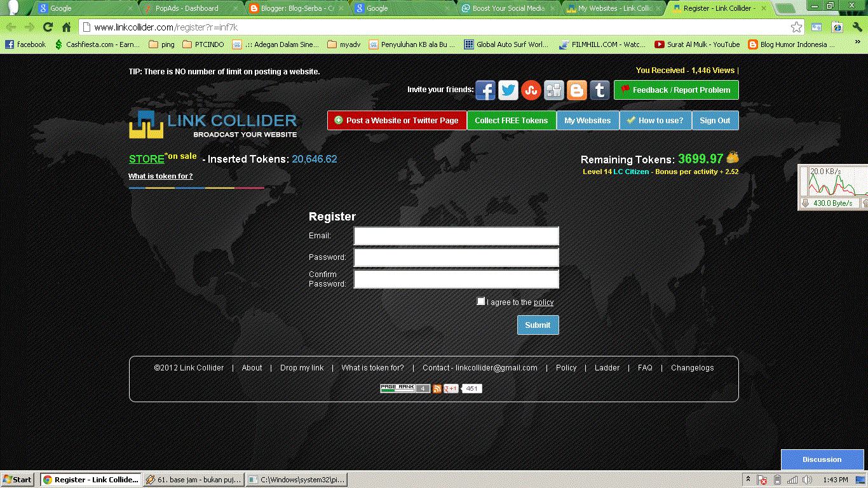Open the facebook bookmark
Screen dimensions: 868x488
point(25,44)
